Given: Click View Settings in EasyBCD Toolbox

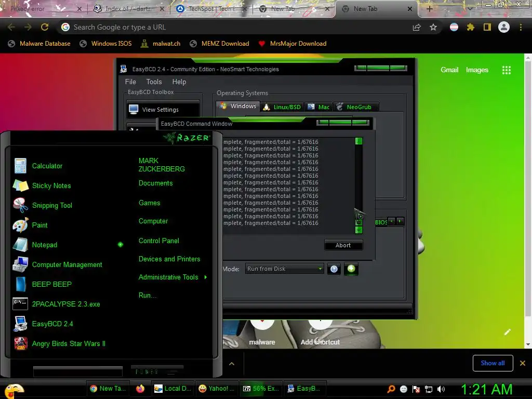Looking at the screenshot, I should coord(163,109).
